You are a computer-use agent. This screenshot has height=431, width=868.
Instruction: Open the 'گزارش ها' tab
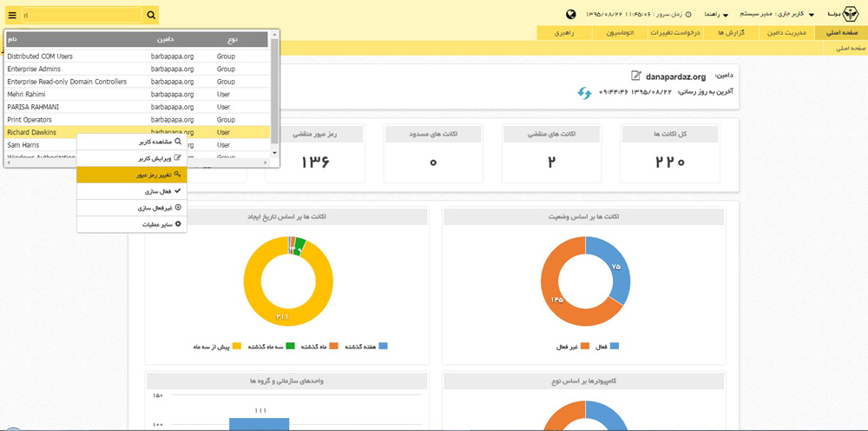coord(730,33)
